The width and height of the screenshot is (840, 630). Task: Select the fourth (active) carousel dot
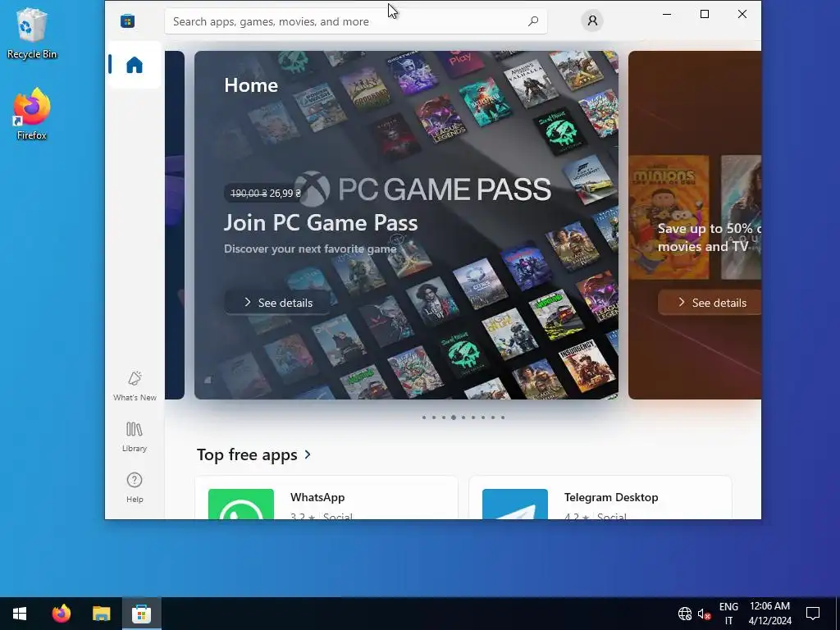(x=453, y=418)
